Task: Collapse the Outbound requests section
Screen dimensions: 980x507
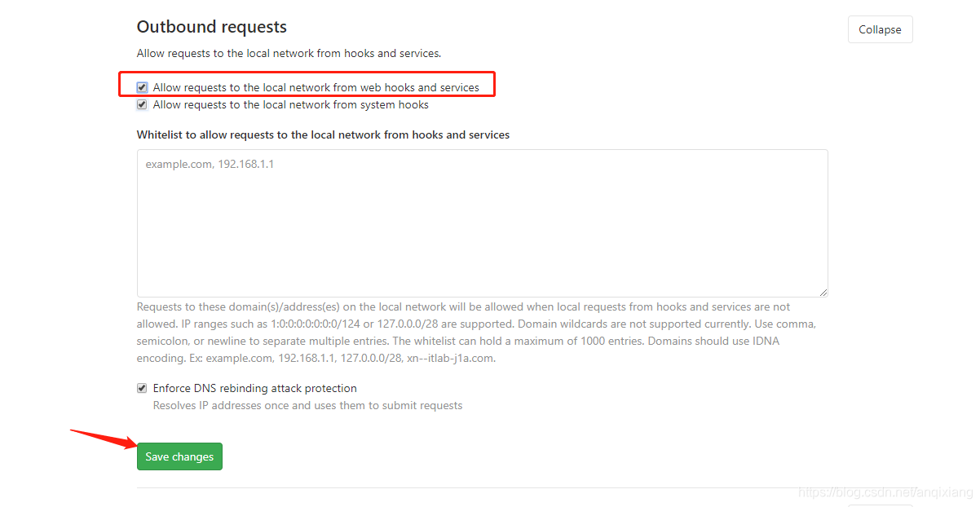Action: (x=880, y=29)
